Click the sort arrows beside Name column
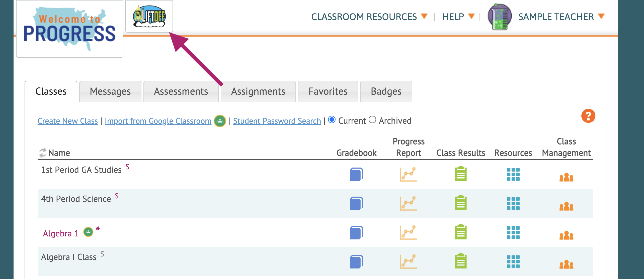Viewport: 644px width, 279px height. coord(43,153)
